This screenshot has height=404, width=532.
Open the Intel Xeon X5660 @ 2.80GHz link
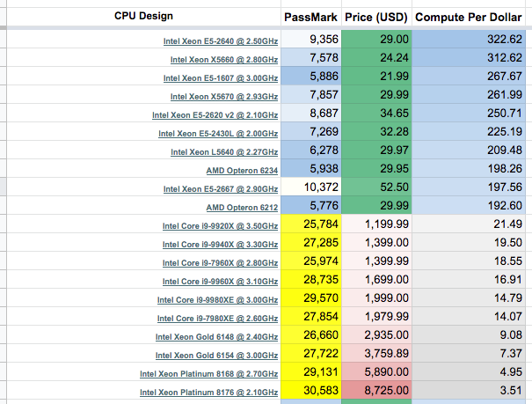click(x=224, y=60)
